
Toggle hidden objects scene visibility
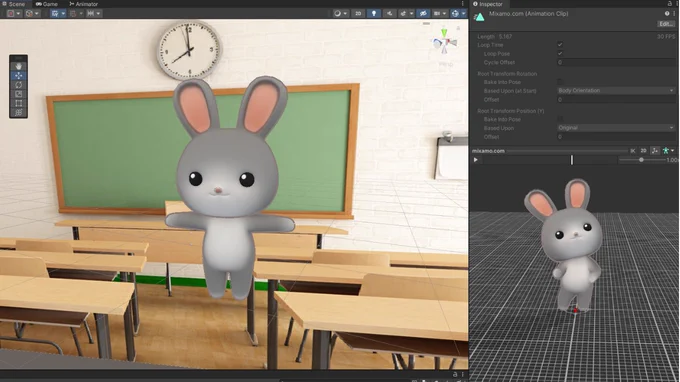[423, 13]
